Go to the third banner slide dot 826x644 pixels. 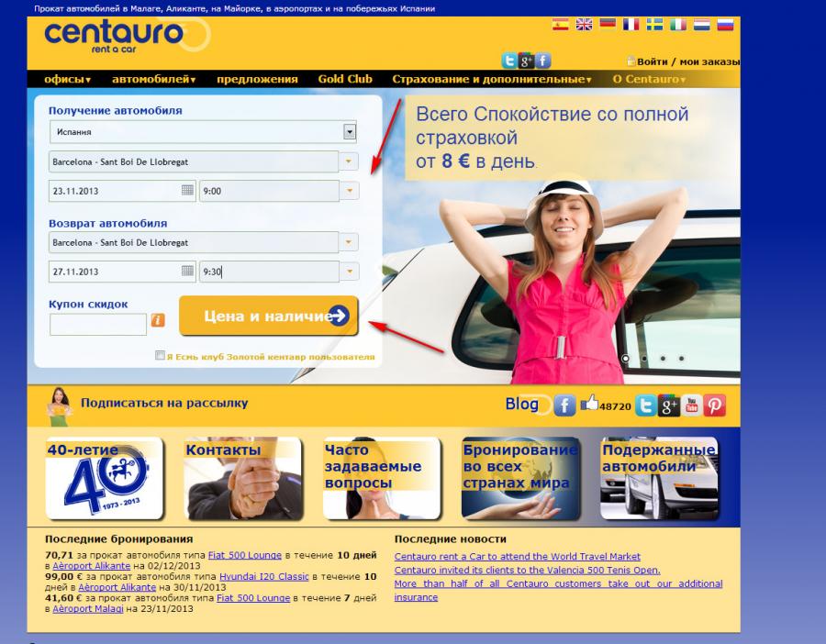[663, 358]
